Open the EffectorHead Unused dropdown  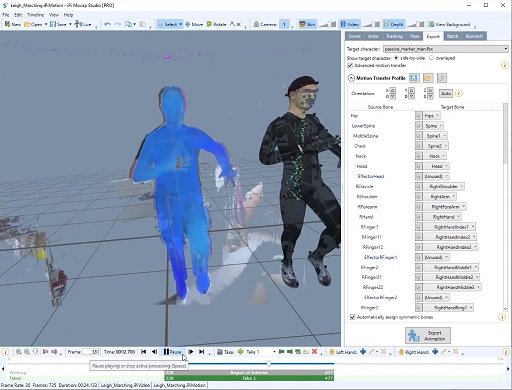pyautogui.click(x=436, y=176)
